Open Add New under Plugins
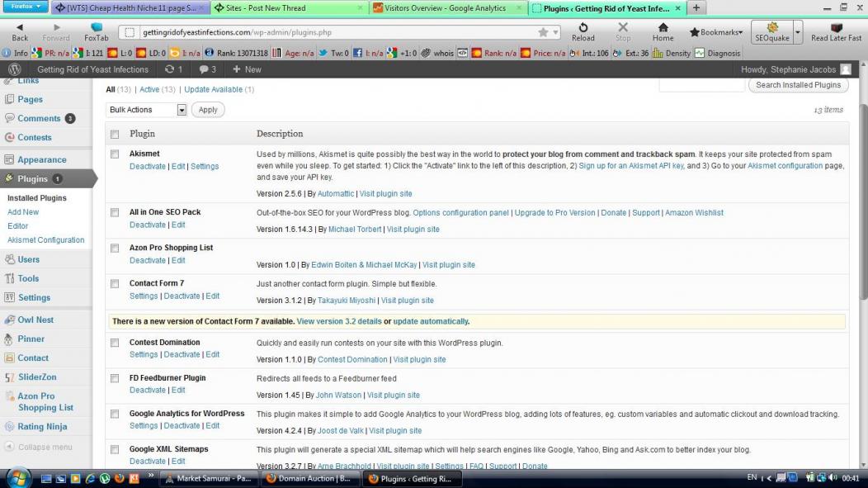Screen dimensions: 868x488 pyautogui.click(x=23, y=212)
